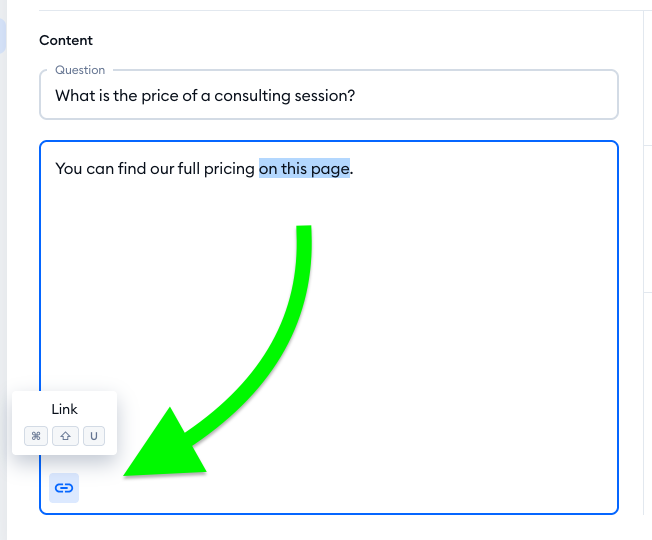Click the highlighted "on this page" text
The image size is (652, 540).
click(x=304, y=168)
